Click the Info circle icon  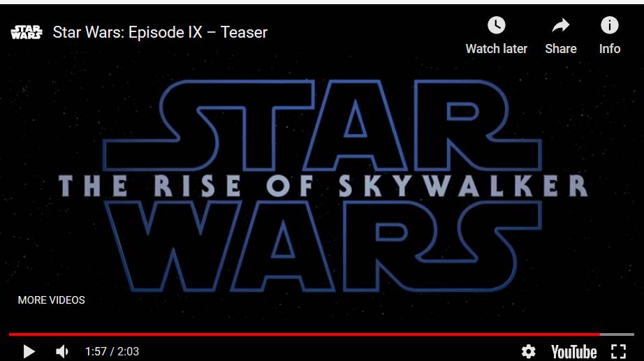(610, 25)
